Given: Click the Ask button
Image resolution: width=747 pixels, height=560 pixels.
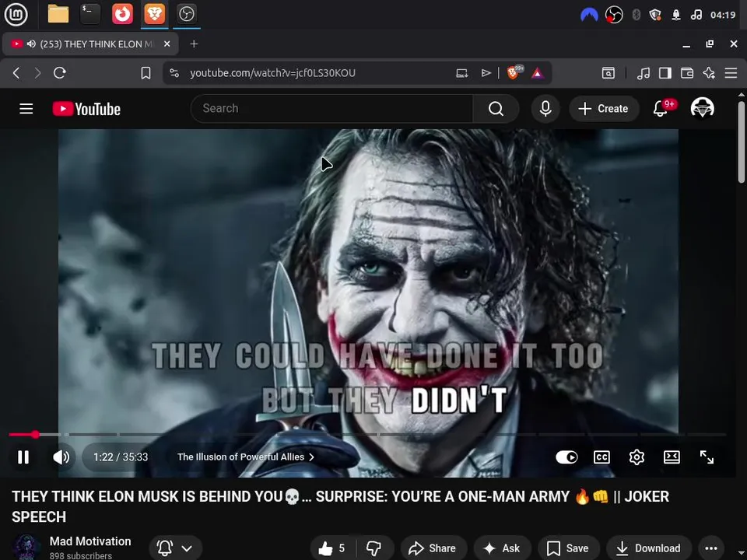Looking at the screenshot, I should click(502, 548).
